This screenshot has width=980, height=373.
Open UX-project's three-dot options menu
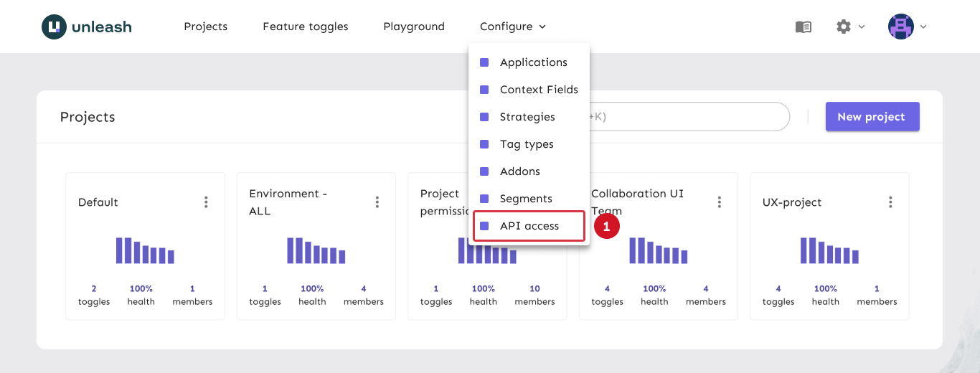tap(890, 202)
